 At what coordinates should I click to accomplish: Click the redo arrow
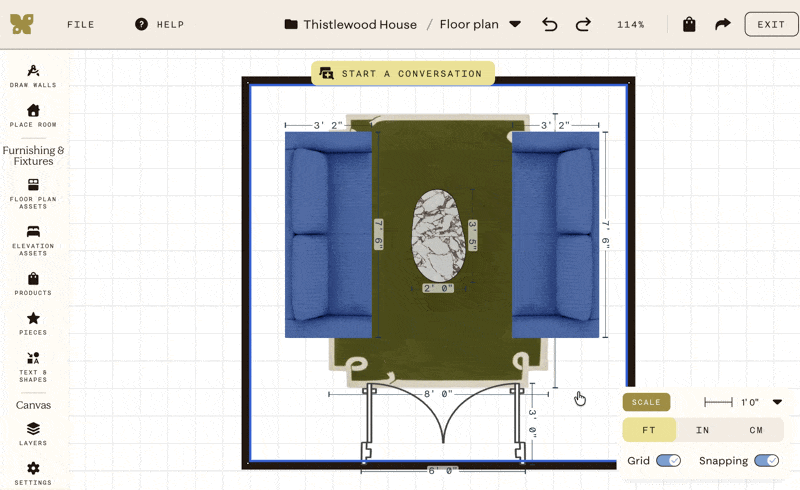pos(583,24)
